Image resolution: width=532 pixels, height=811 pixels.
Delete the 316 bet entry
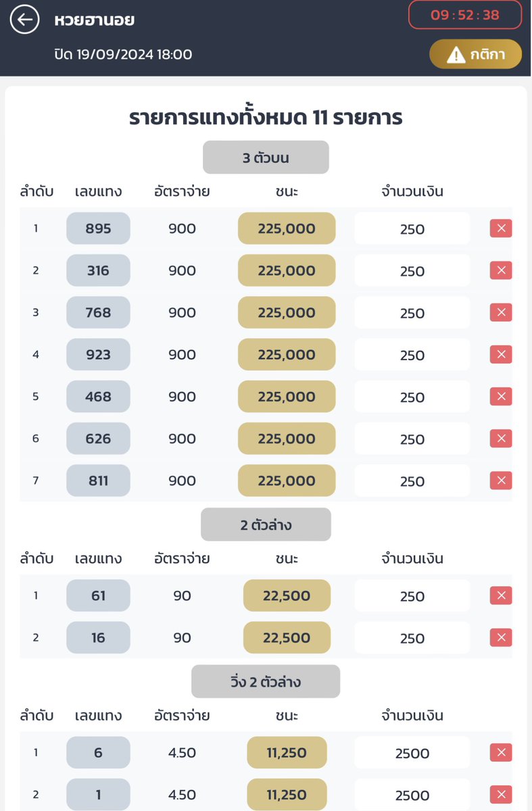[x=501, y=270]
